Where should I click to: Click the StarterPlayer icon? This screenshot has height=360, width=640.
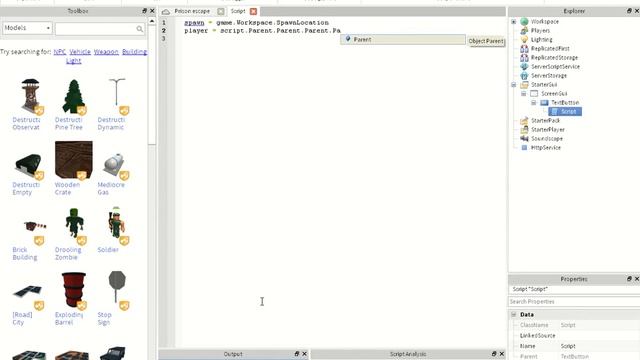(524, 129)
